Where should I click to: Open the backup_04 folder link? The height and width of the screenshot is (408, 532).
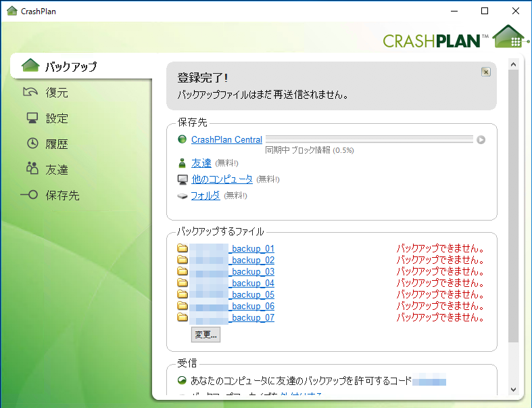tap(253, 283)
